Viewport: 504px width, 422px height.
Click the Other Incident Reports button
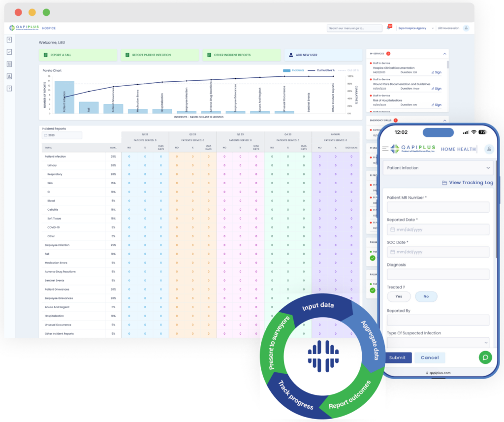[x=241, y=55]
